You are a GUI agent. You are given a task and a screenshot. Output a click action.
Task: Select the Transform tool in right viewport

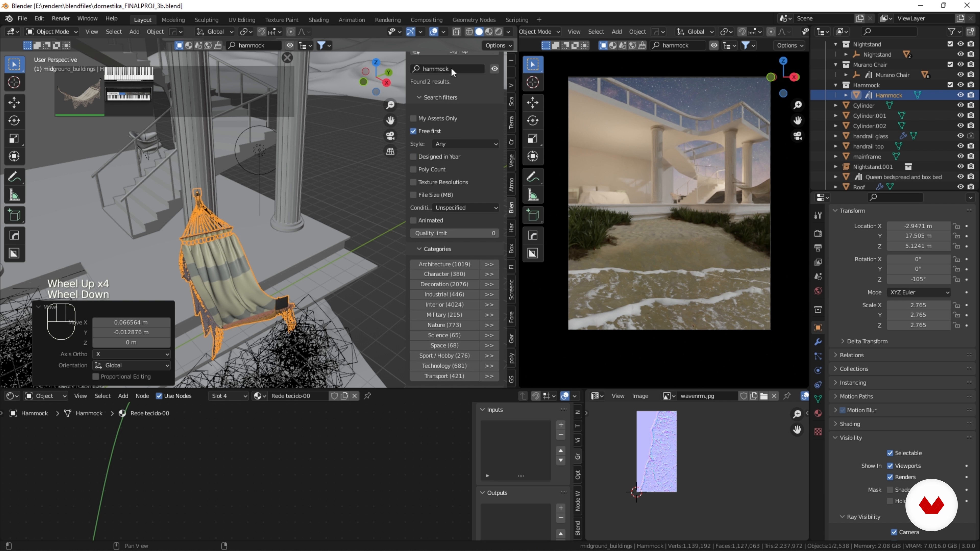(533, 156)
